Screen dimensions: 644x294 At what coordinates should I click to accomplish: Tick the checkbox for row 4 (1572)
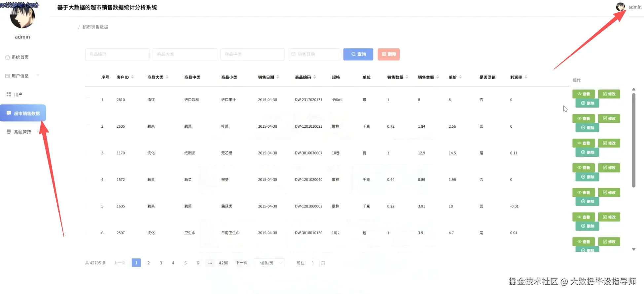(x=88, y=179)
